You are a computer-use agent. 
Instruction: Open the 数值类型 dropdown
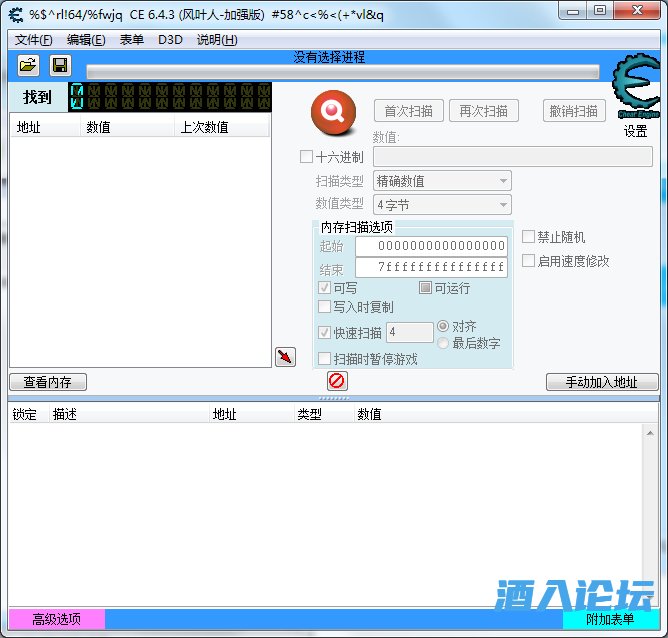(442, 205)
